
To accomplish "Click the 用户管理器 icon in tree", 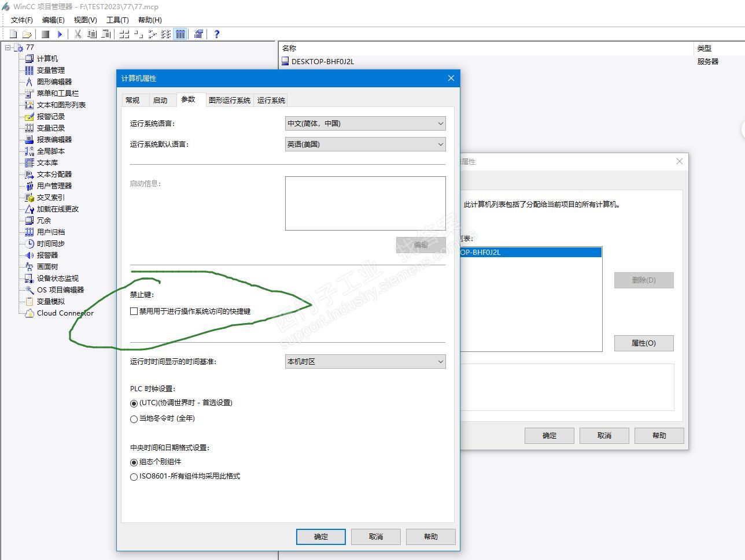I will click(x=29, y=186).
